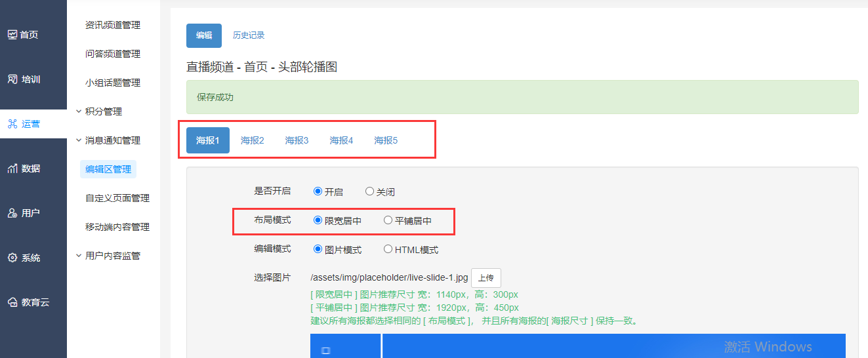Screen dimensions: 868x358
Task: Click the 首页 home icon in sidebar
Action: pos(12,35)
